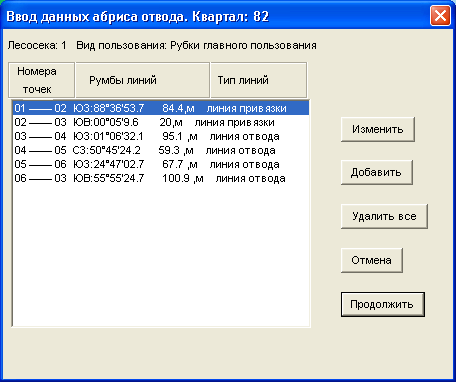Click the Отмена button
This screenshot has height=382, width=456.
pos(372,260)
